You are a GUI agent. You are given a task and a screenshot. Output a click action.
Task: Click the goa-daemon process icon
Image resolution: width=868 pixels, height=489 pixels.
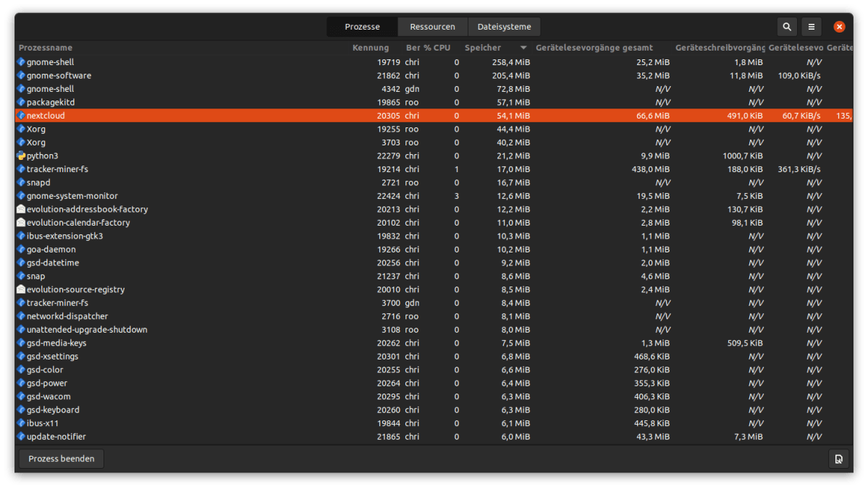(21, 250)
